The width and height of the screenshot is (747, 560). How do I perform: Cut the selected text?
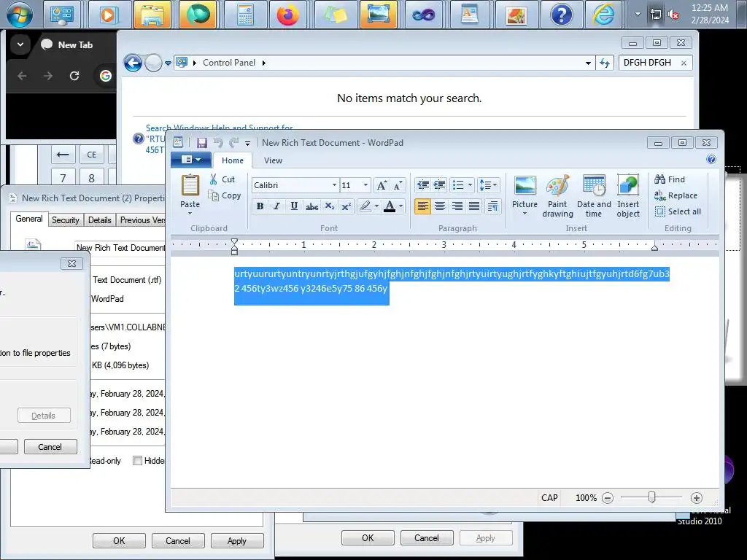[222, 179]
